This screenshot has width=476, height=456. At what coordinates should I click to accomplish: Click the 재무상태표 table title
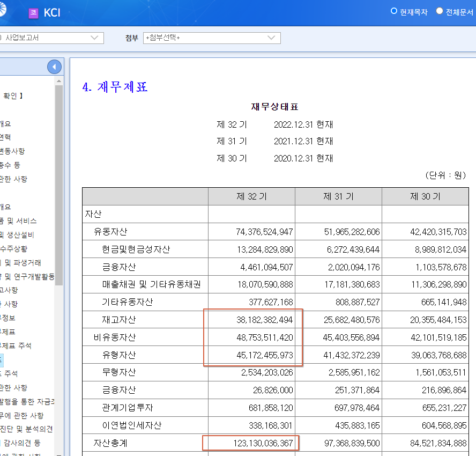pyautogui.click(x=275, y=107)
